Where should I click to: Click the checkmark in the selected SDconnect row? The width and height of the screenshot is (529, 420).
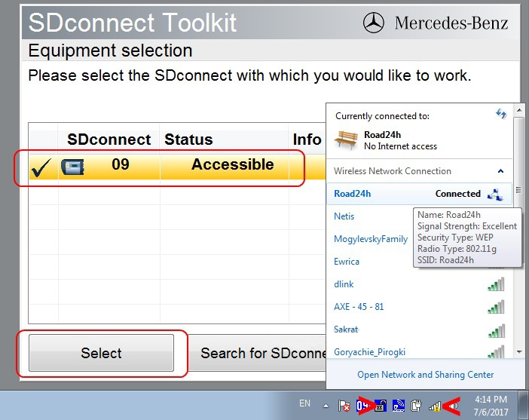click(41, 167)
